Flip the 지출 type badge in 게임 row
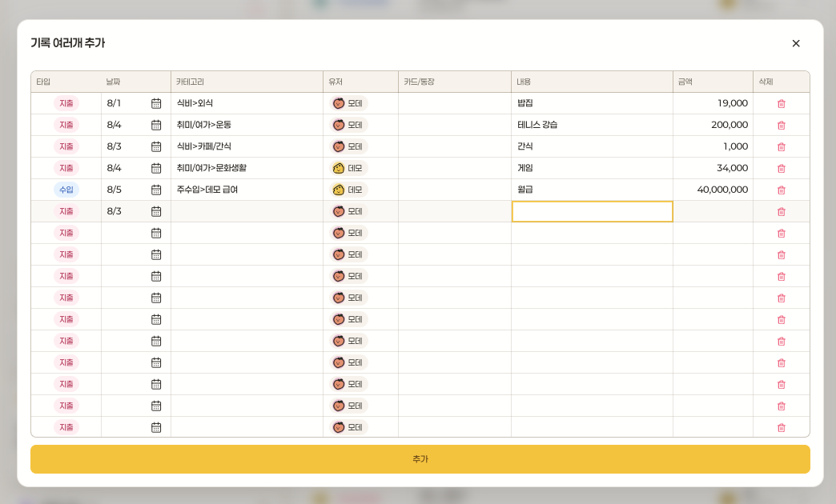836x504 pixels. (x=66, y=168)
